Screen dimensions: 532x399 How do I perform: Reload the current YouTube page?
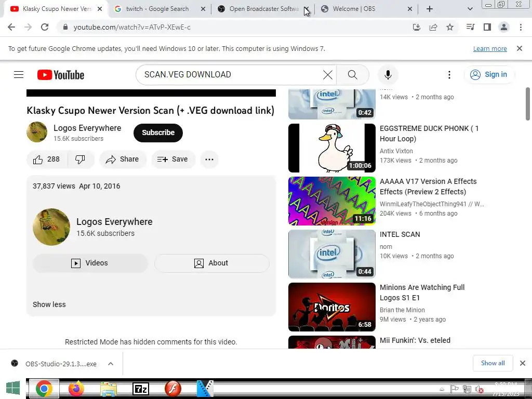[x=45, y=27]
